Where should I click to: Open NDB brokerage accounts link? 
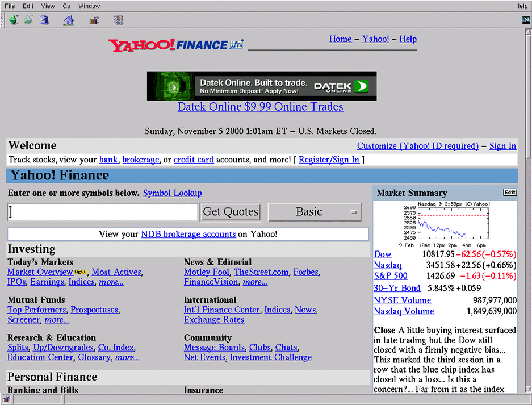pos(188,234)
